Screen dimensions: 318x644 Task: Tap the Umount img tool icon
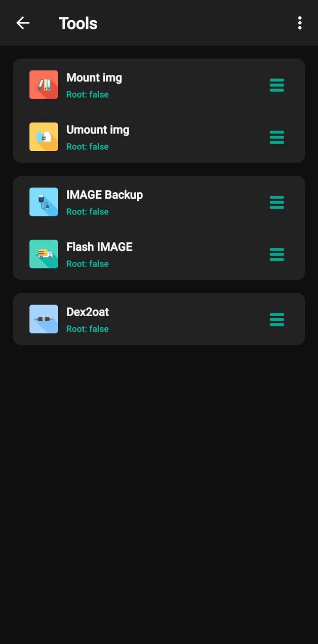point(44,137)
